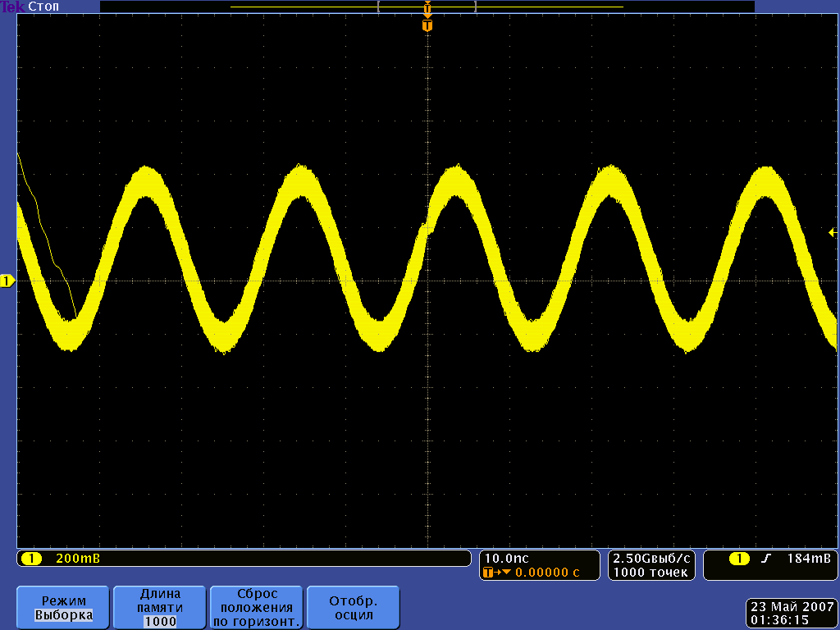The width and height of the screenshot is (840, 630).
Task: Click the 10.0nс timebase readout
Action: pos(507,558)
